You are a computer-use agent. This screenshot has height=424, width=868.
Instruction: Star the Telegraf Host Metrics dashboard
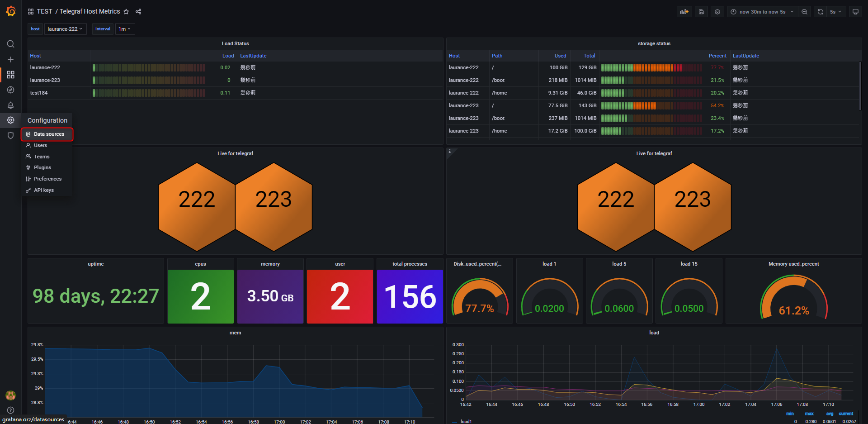[x=126, y=12]
